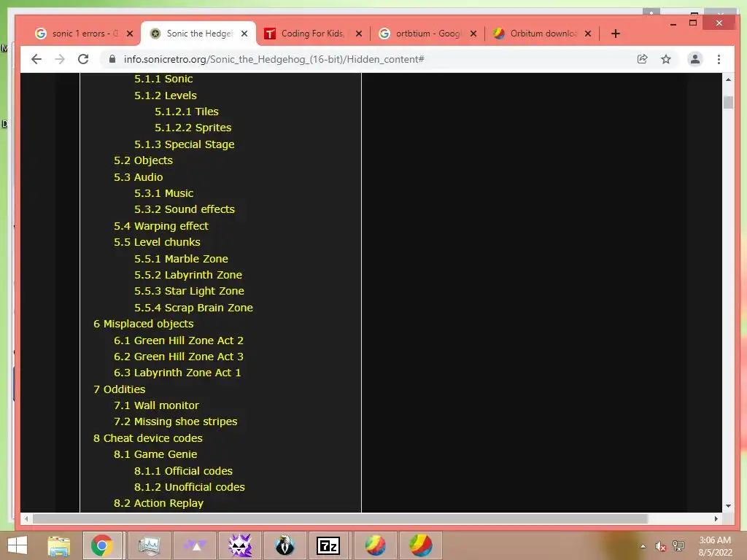This screenshot has width=747, height=560.
Task: Go to '5.3 Audio' section
Action: (138, 177)
